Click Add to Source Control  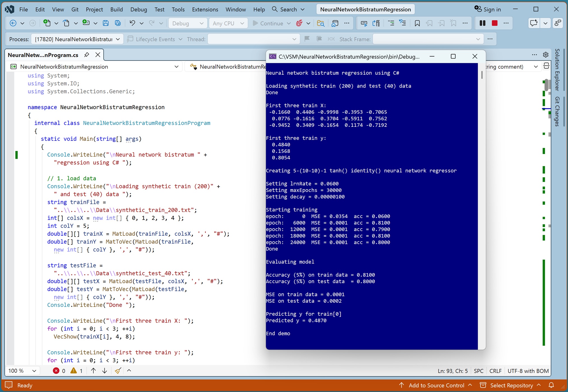436,385
